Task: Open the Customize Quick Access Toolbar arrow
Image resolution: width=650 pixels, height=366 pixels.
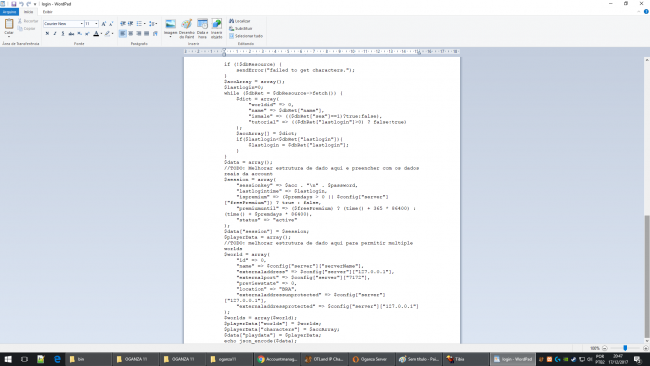Action: click(35, 4)
